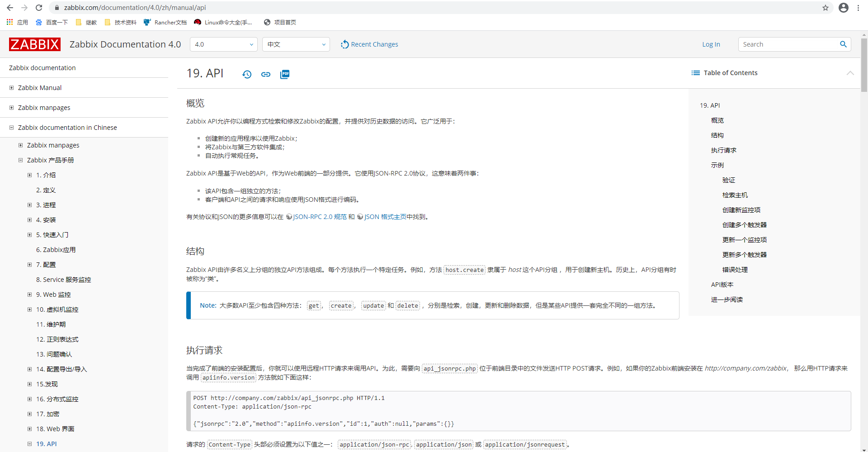Click the Log In link
The height and width of the screenshot is (452, 868).
click(711, 44)
